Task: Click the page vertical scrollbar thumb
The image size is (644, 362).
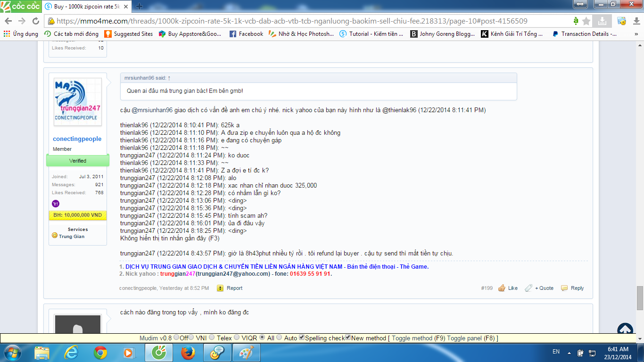Action: click(640, 298)
